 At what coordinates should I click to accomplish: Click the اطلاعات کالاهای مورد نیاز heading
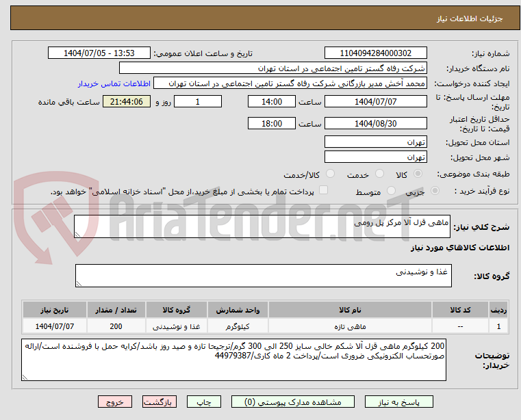point(460,248)
